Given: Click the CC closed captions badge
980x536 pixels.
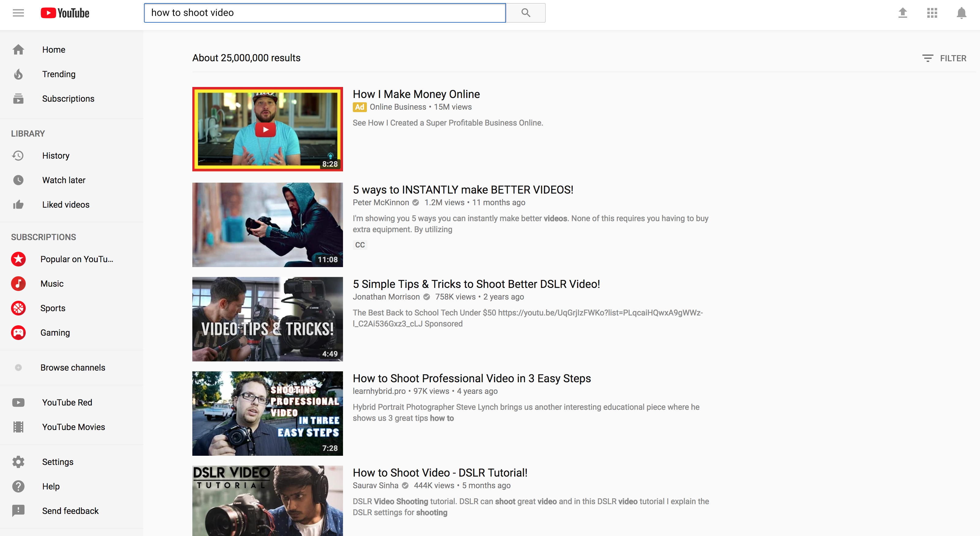Looking at the screenshot, I should tap(360, 245).
